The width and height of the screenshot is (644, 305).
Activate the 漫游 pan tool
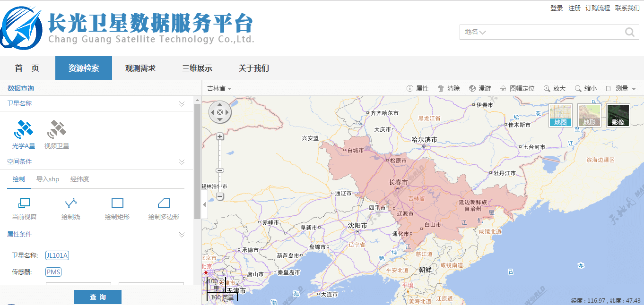tap(480, 88)
